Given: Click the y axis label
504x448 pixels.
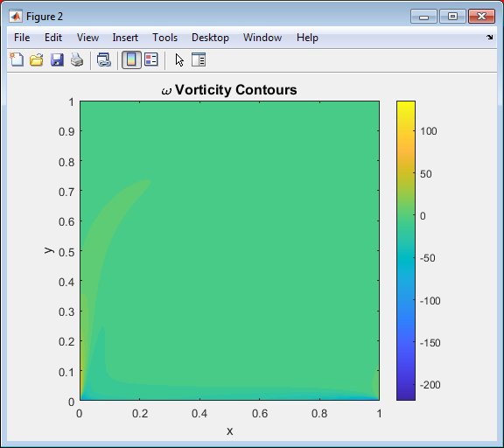Looking at the screenshot, I should [48, 250].
